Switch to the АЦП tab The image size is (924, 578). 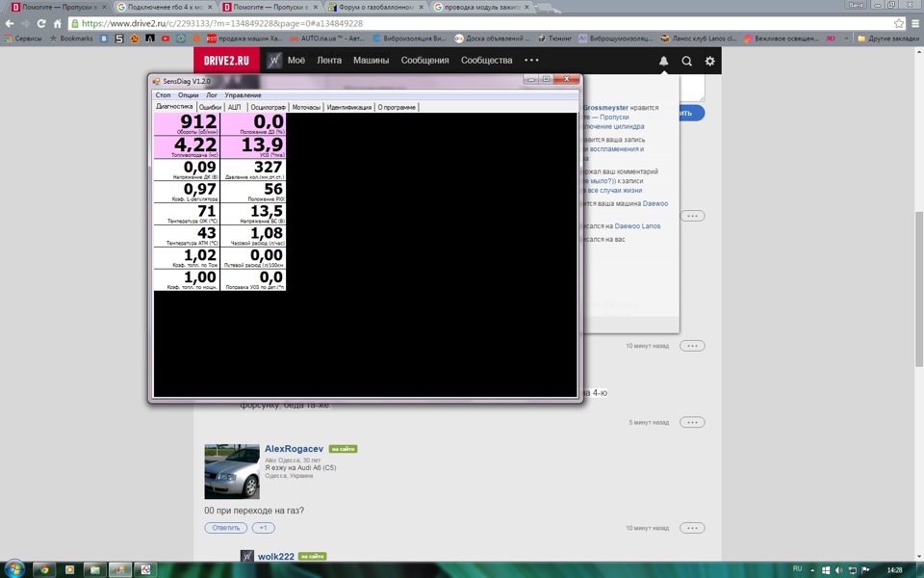234,107
